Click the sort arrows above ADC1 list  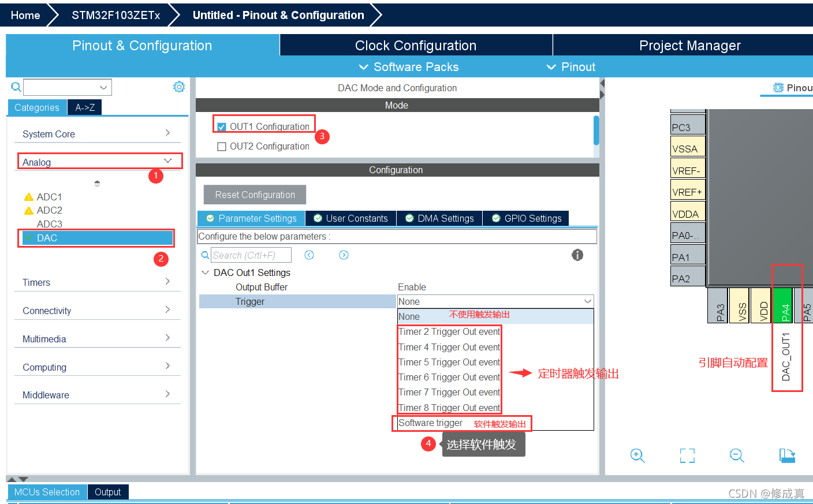[x=97, y=184]
